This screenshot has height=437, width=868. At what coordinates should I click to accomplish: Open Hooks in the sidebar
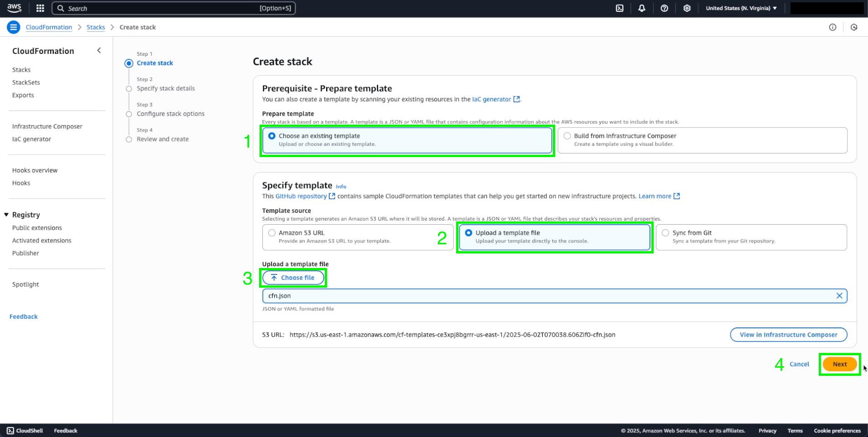pyautogui.click(x=21, y=183)
